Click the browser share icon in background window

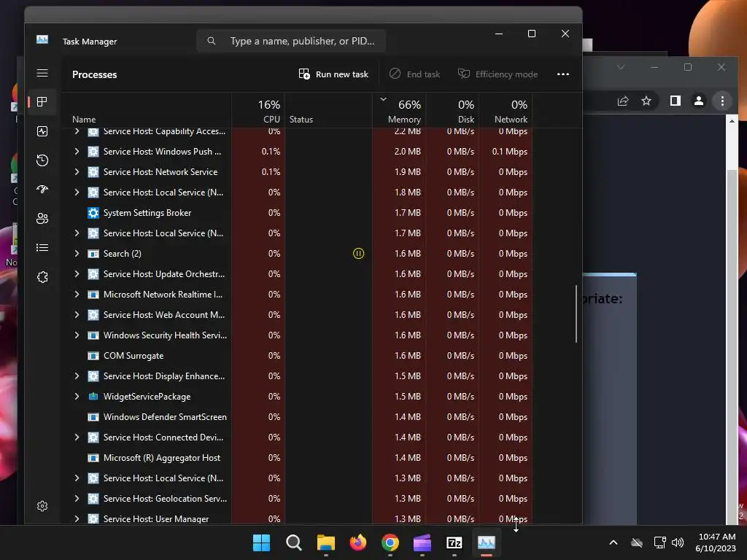[623, 101]
